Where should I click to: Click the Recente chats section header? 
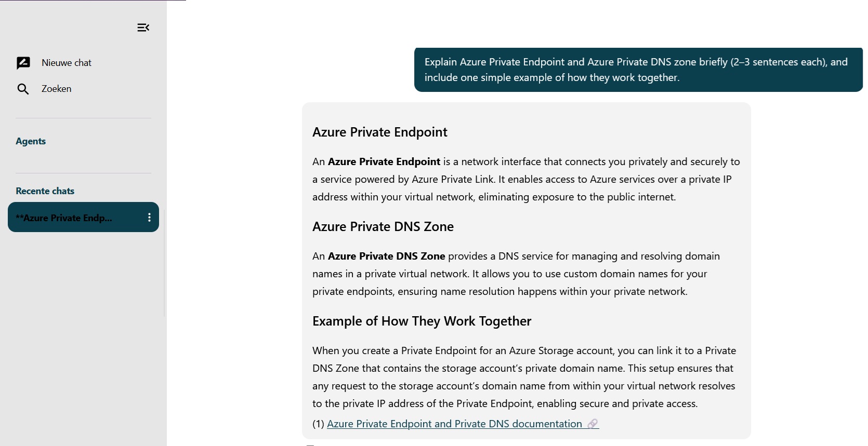(45, 191)
